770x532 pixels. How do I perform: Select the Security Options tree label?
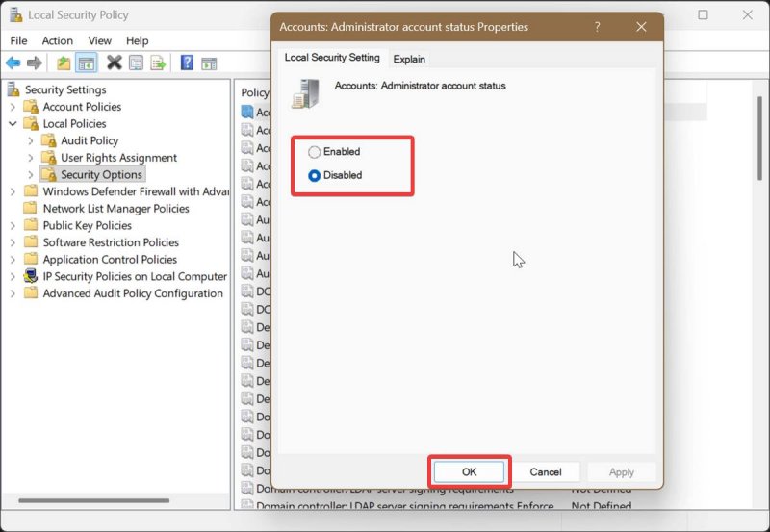point(101,174)
